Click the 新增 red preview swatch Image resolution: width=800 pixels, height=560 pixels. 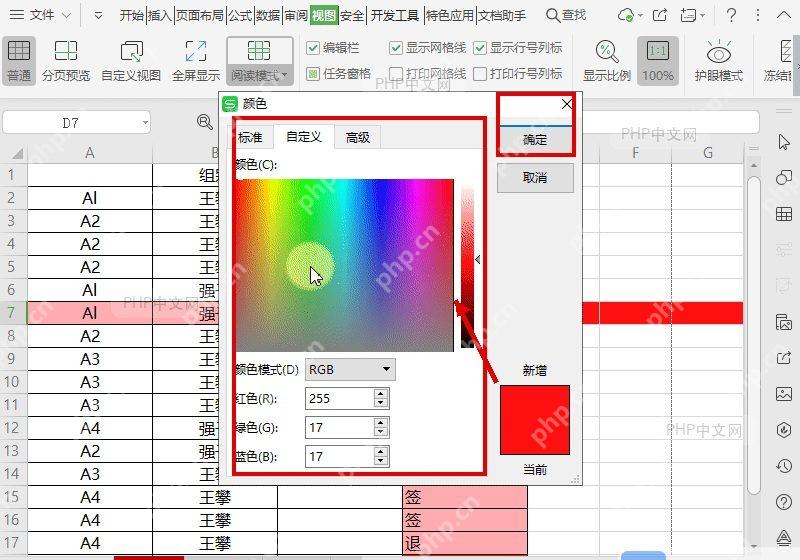pos(535,420)
